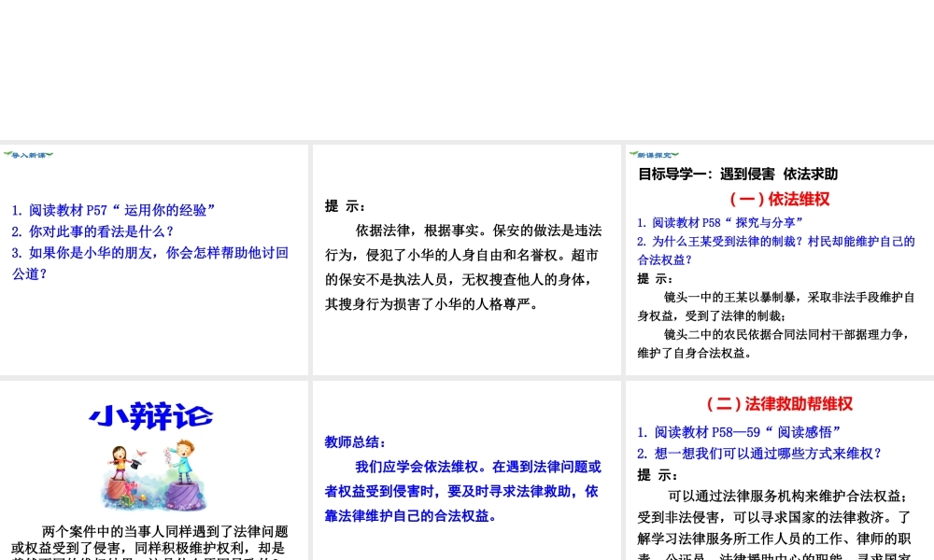Click the 导入新课 logo badge
This screenshot has width=934, height=560.
coord(28,155)
